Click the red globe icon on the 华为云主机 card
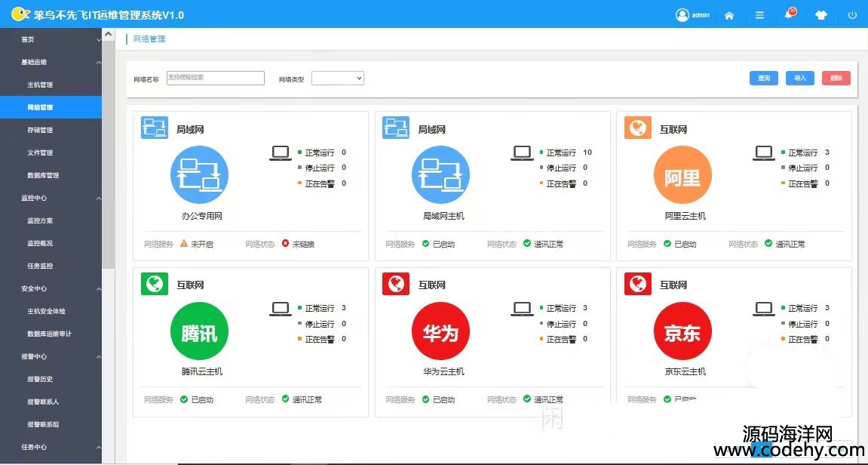 [x=396, y=284]
